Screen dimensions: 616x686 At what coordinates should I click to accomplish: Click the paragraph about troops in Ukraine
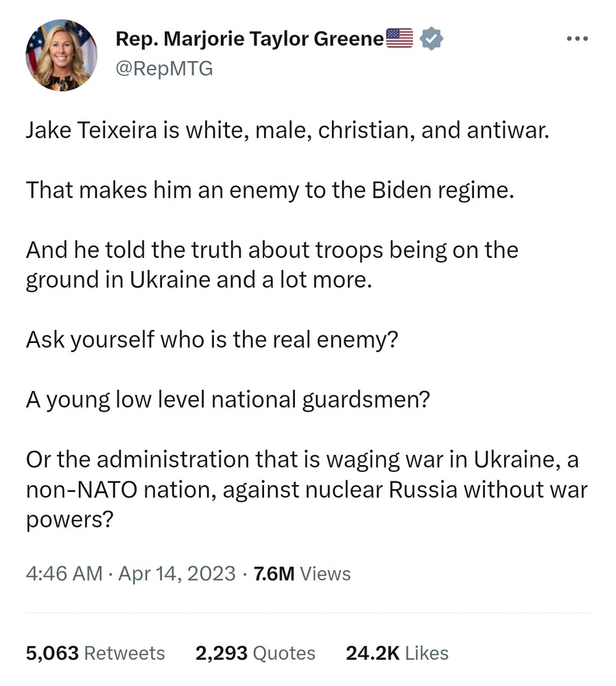coord(272,265)
